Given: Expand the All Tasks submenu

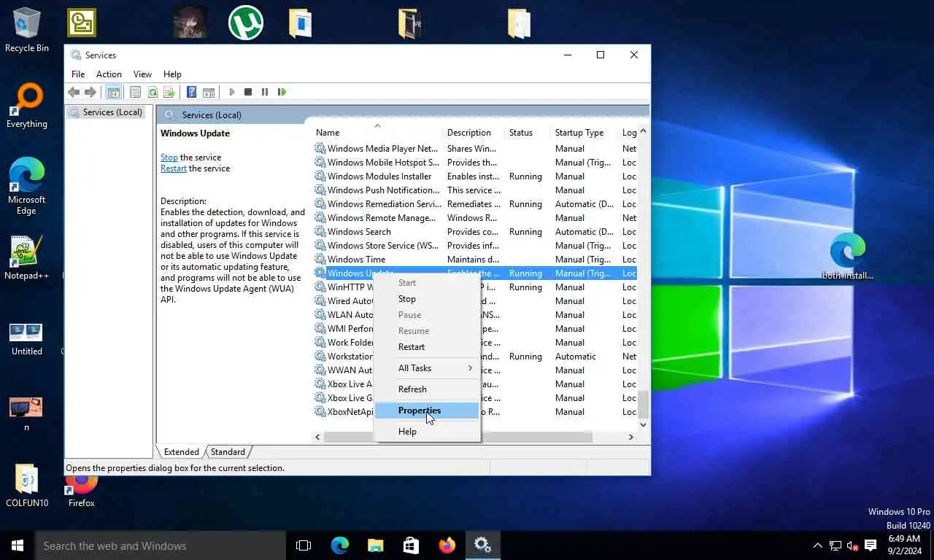Looking at the screenshot, I should pyautogui.click(x=427, y=368).
